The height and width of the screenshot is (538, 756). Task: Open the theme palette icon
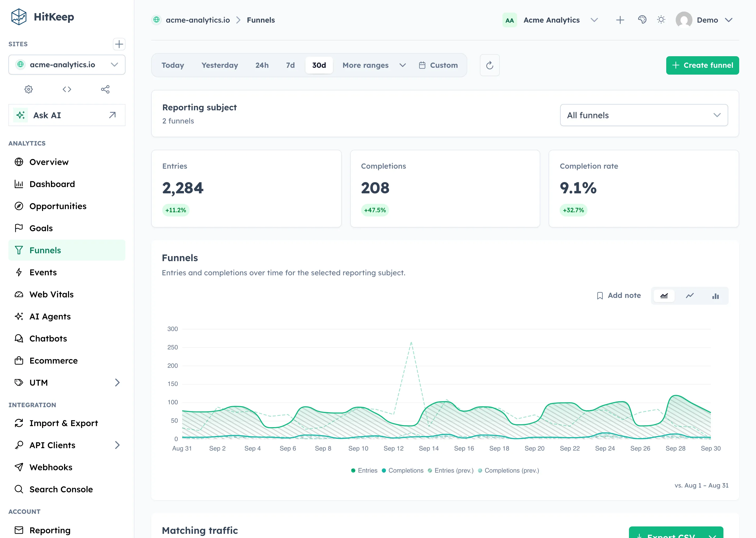coord(642,20)
